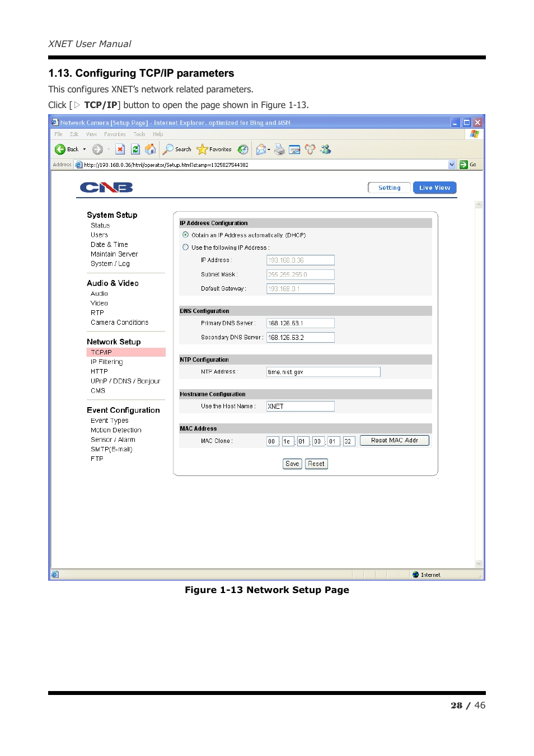This screenshot has width=534, height=756.
Task: Refresh the page with green arrows icon
Action: (x=135, y=150)
